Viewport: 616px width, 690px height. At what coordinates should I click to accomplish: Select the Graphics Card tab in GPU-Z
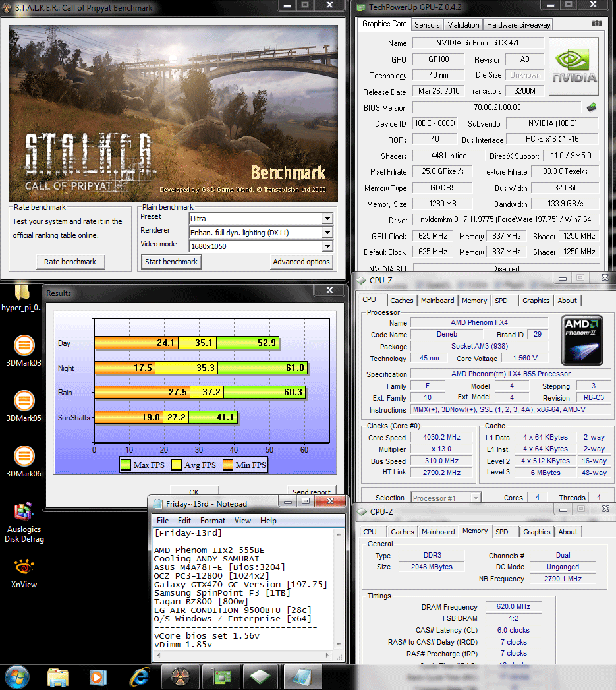tap(385, 24)
